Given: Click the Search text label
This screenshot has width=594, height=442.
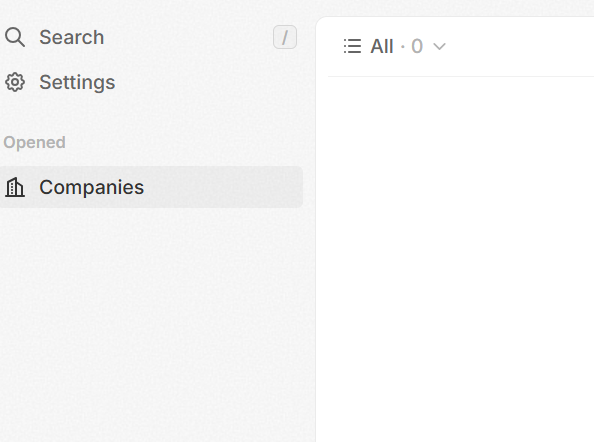Looking at the screenshot, I should [x=72, y=37].
